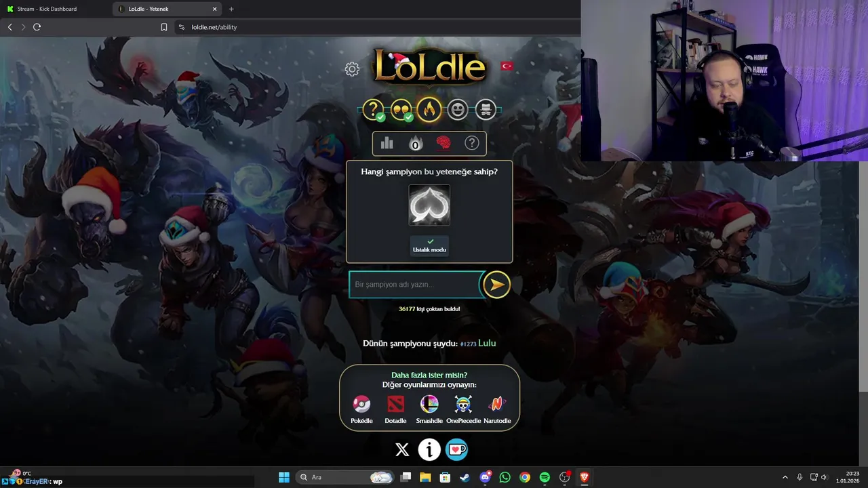Open the Smashdle game link
Image resolution: width=868 pixels, height=488 pixels.
click(x=429, y=409)
